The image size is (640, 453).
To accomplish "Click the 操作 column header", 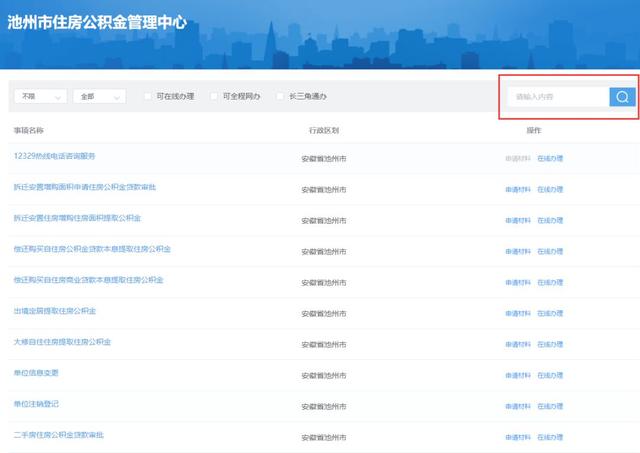I will 534,131.
